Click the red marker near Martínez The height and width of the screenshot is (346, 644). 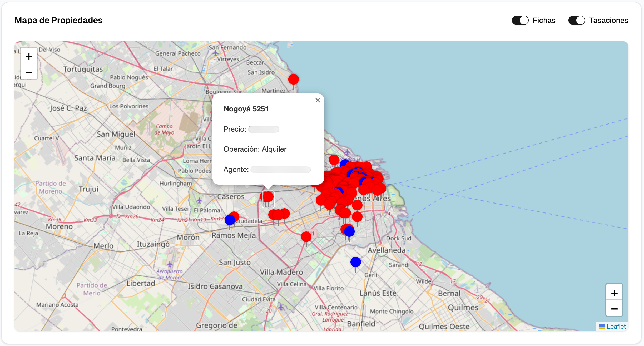point(293,79)
